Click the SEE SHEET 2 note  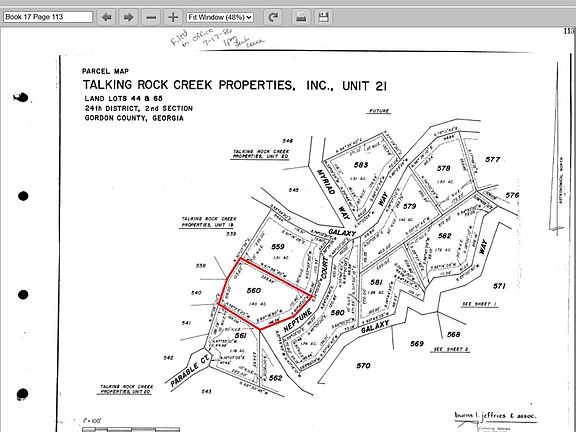[x=450, y=349]
